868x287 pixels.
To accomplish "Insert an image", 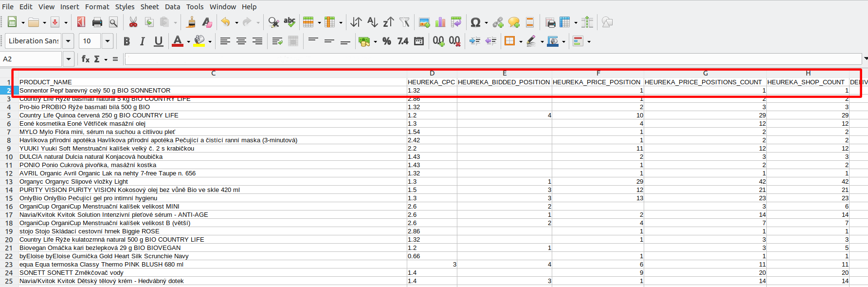I will [424, 22].
